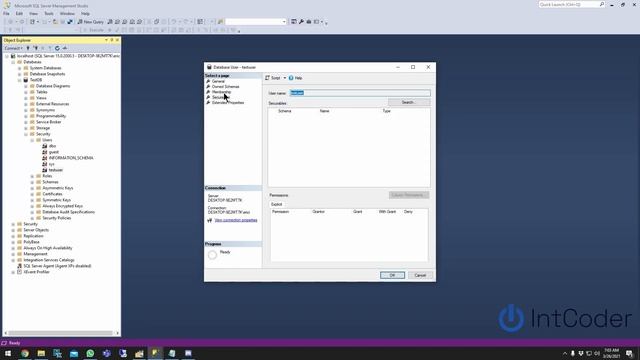Collapse the localhost server node
This screenshot has width=640, height=360.
click(x=7, y=56)
